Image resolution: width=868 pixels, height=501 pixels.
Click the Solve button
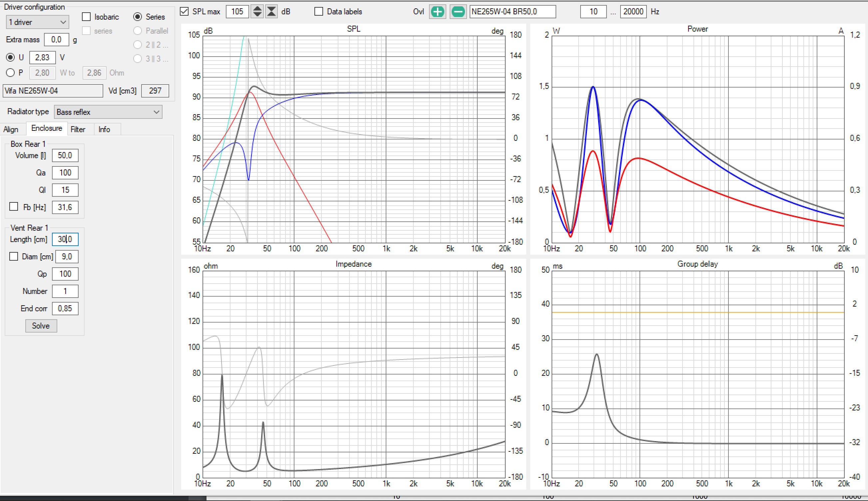coord(41,326)
